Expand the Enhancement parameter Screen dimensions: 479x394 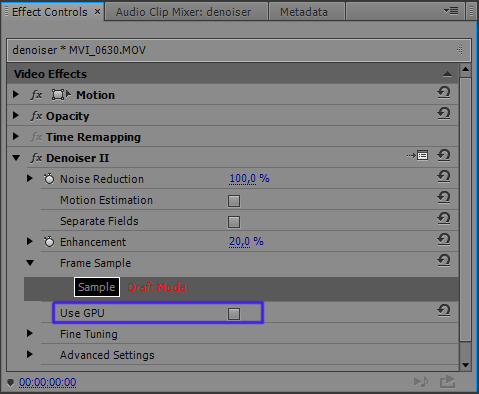tap(29, 241)
